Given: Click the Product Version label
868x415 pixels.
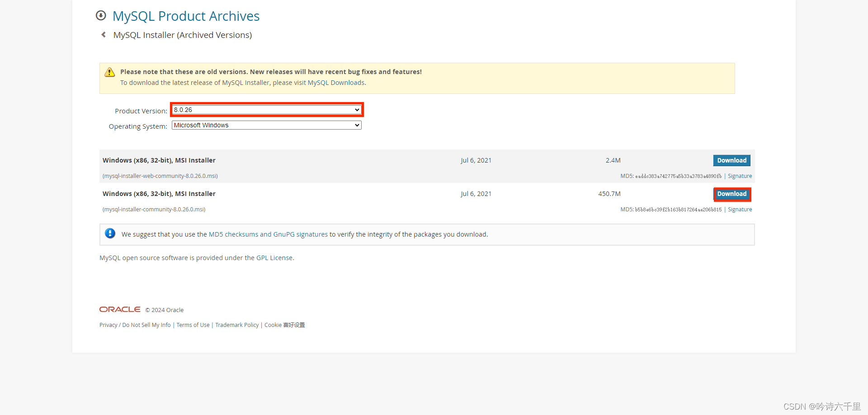Looking at the screenshot, I should [x=141, y=111].
